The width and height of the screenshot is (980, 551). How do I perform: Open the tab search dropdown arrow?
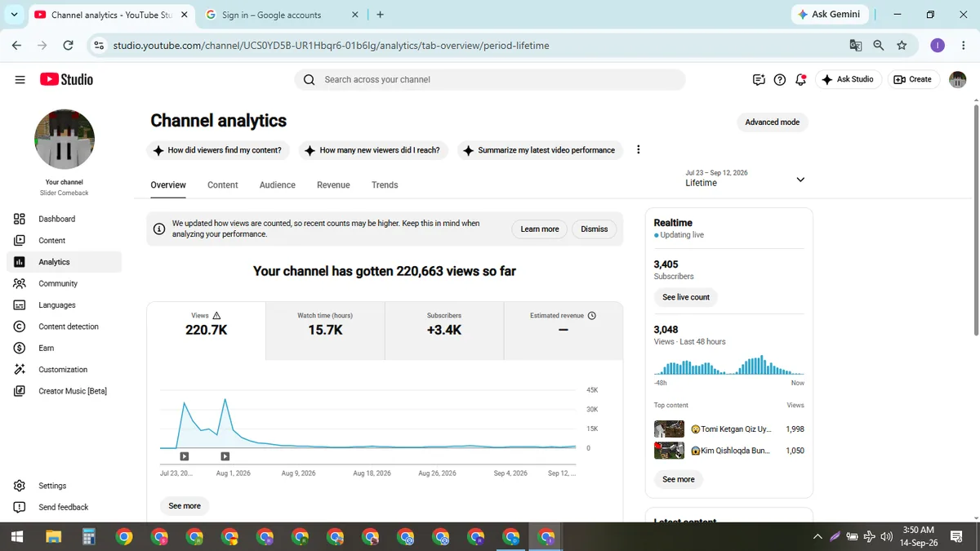[x=14, y=15]
